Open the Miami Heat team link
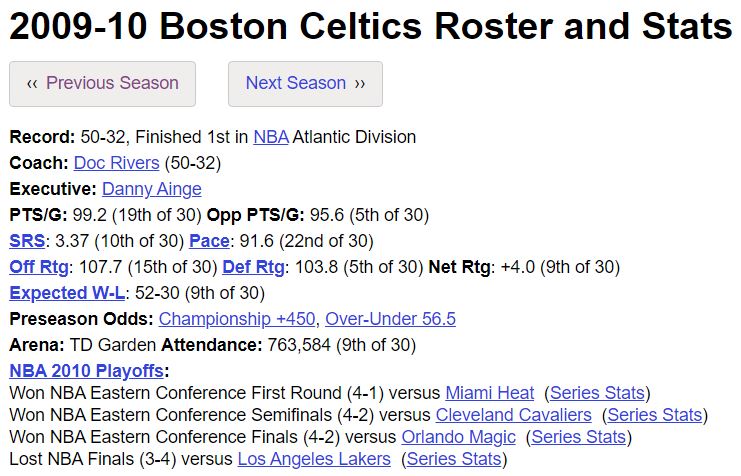741x476 pixels. (x=490, y=393)
